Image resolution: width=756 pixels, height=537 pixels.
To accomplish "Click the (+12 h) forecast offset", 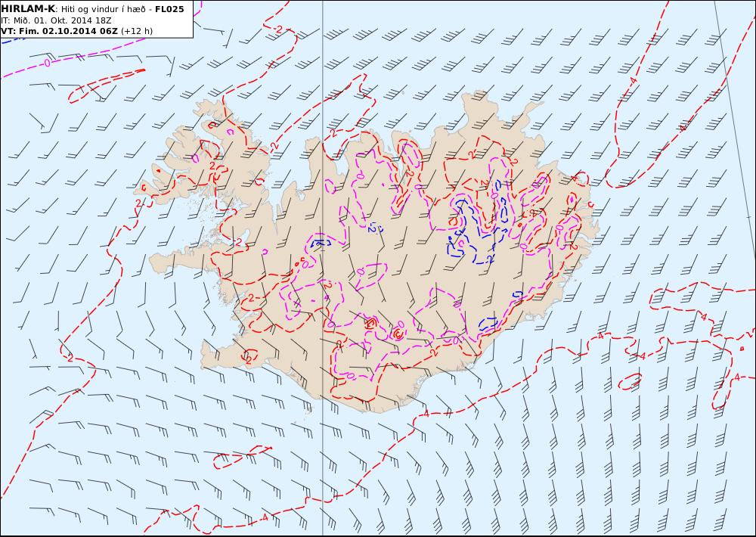I will point(136,31).
